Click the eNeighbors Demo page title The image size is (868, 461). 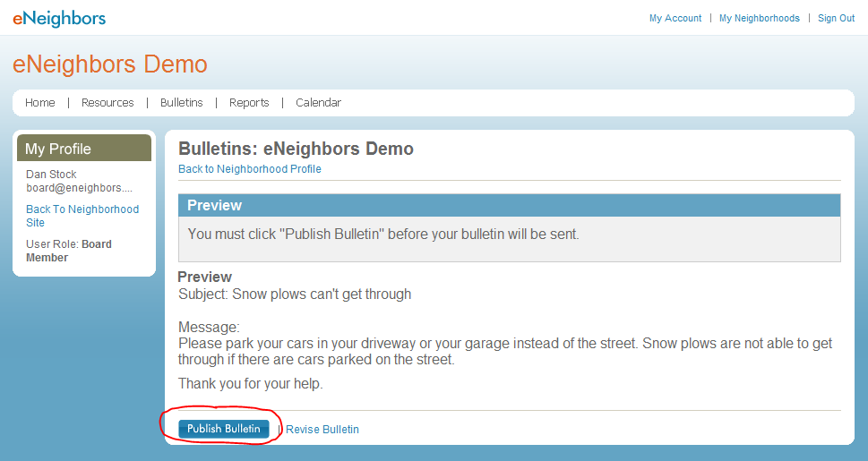[110, 64]
